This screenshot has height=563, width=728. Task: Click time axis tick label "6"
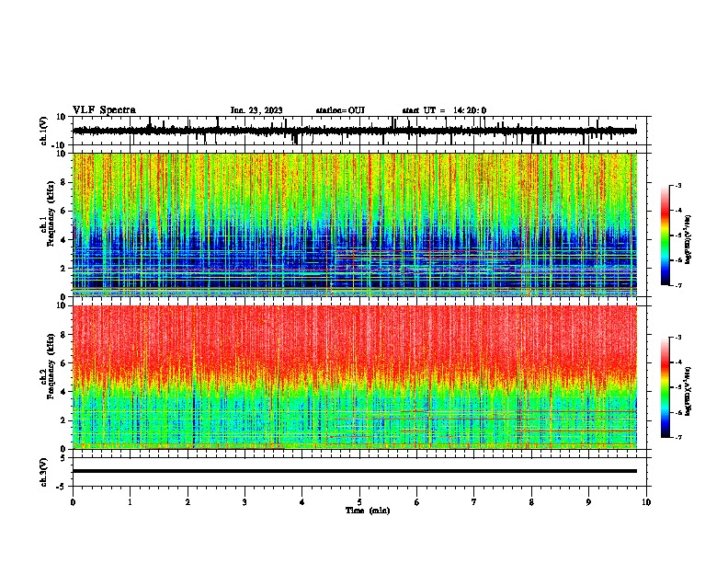click(417, 502)
